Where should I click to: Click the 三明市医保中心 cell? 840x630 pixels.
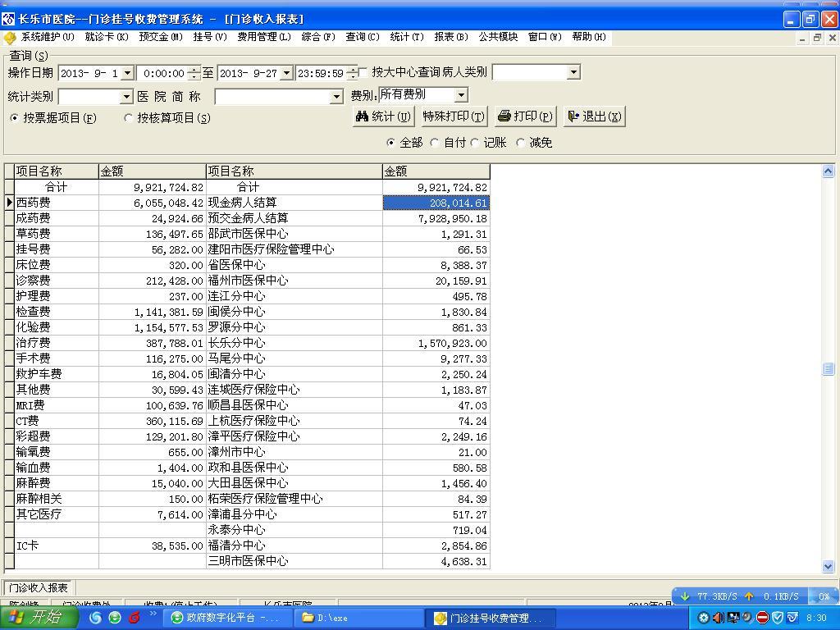coord(294,561)
